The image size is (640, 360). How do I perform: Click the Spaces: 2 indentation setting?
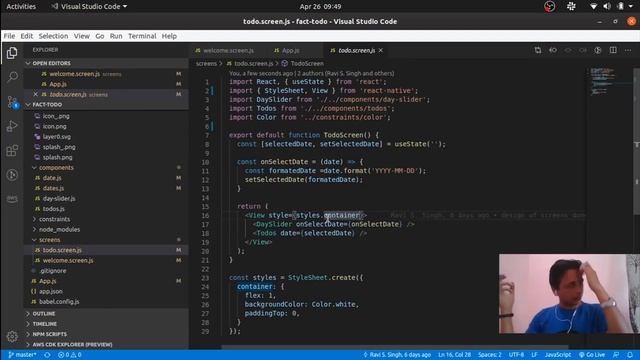490,355
